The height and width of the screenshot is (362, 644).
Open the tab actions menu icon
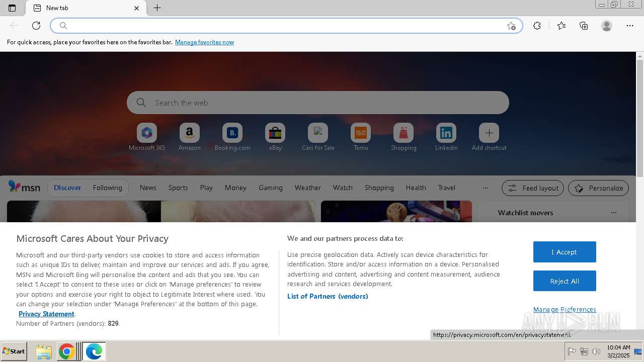tap(12, 8)
